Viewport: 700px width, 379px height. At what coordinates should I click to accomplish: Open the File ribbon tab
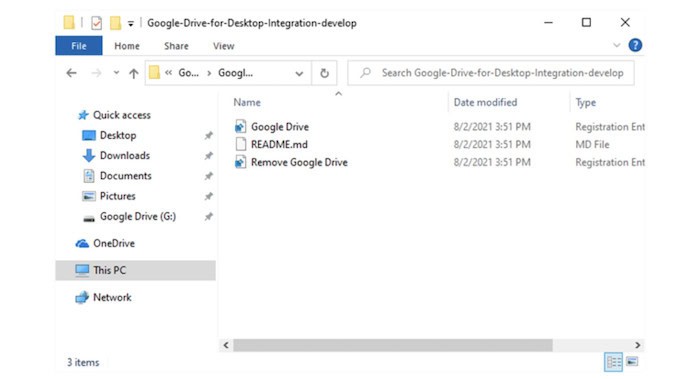click(79, 46)
